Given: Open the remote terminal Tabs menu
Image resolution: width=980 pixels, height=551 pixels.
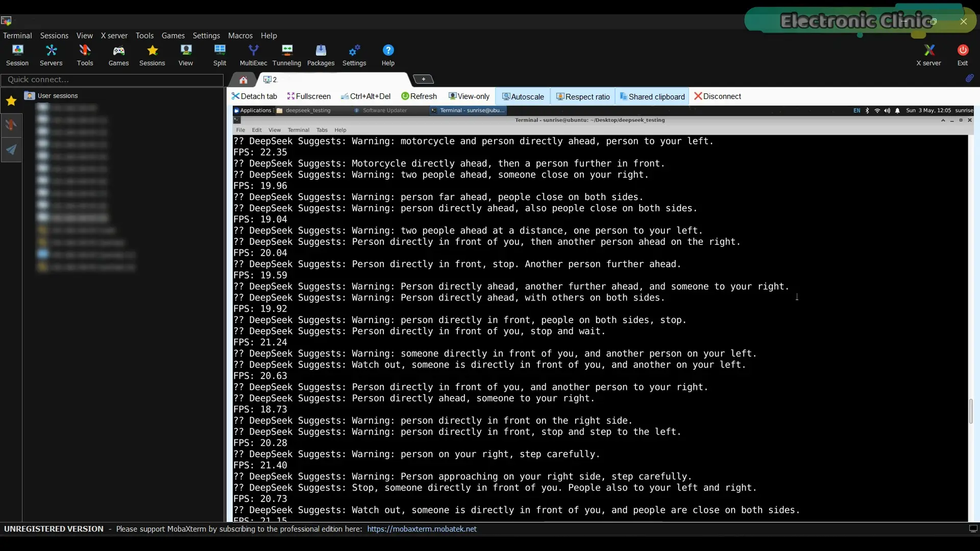Looking at the screenshot, I should click(322, 130).
